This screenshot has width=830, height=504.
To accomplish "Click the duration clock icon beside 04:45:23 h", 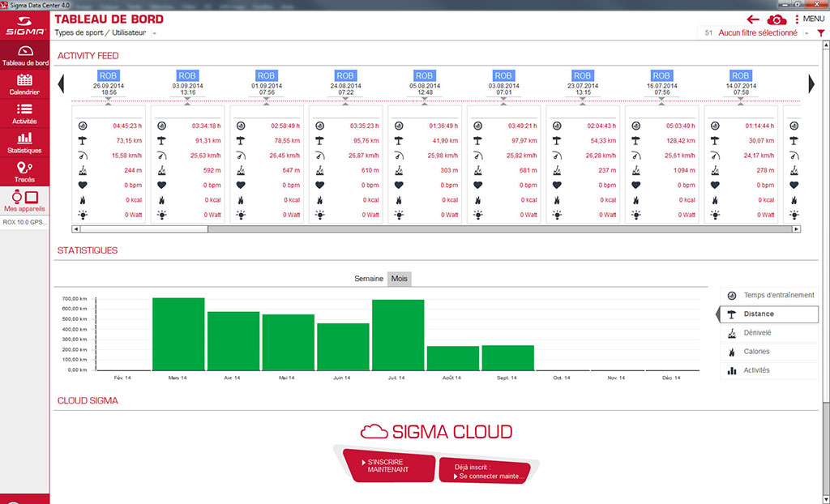I will point(82,126).
